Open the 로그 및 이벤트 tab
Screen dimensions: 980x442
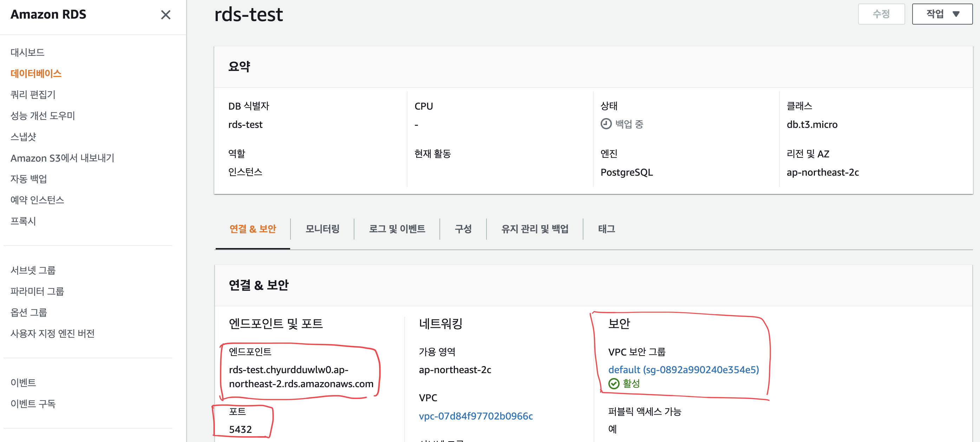tap(397, 229)
